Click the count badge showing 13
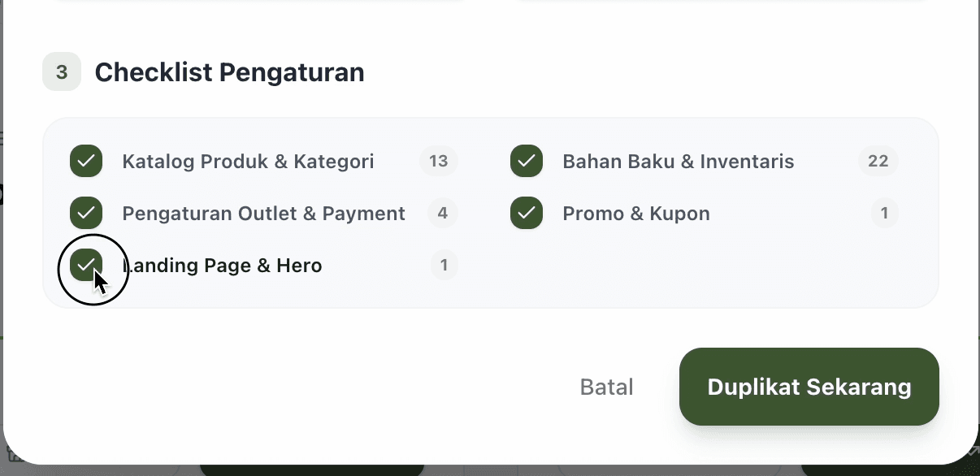This screenshot has height=476, width=980. click(439, 161)
